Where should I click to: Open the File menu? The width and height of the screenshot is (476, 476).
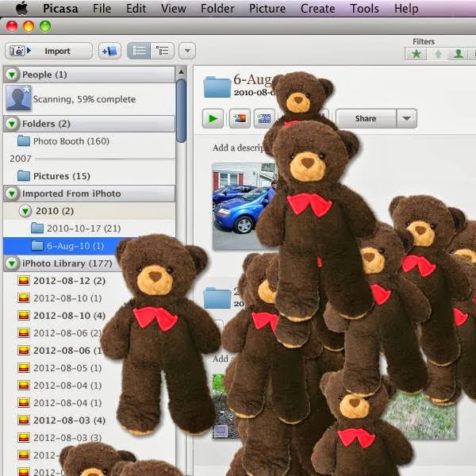102,9
